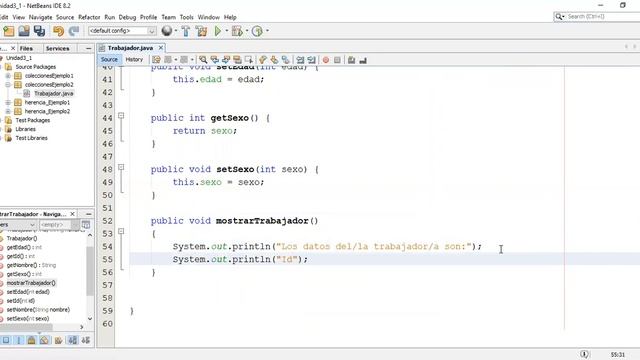Click the Previous Bookmark icon
Viewport: 640px width, 360px height.
tap(263, 60)
